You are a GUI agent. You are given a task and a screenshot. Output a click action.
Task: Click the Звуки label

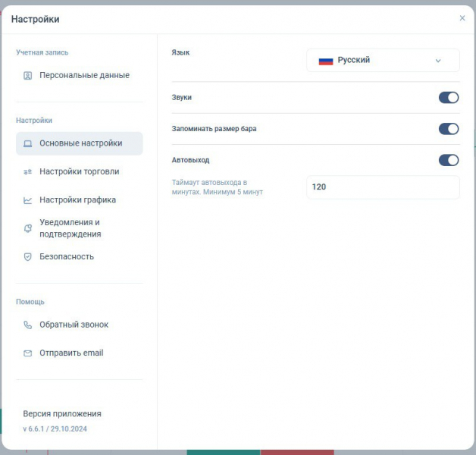[182, 98]
